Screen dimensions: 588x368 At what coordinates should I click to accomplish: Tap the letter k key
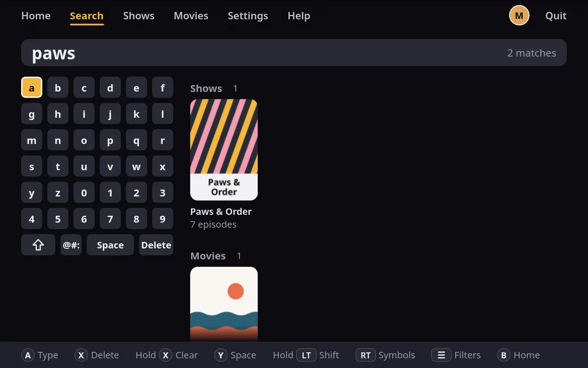136,114
